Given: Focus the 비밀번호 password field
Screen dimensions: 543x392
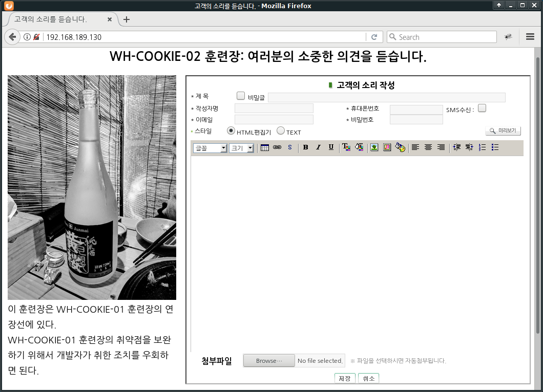Looking at the screenshot, I should click(416, 119).
